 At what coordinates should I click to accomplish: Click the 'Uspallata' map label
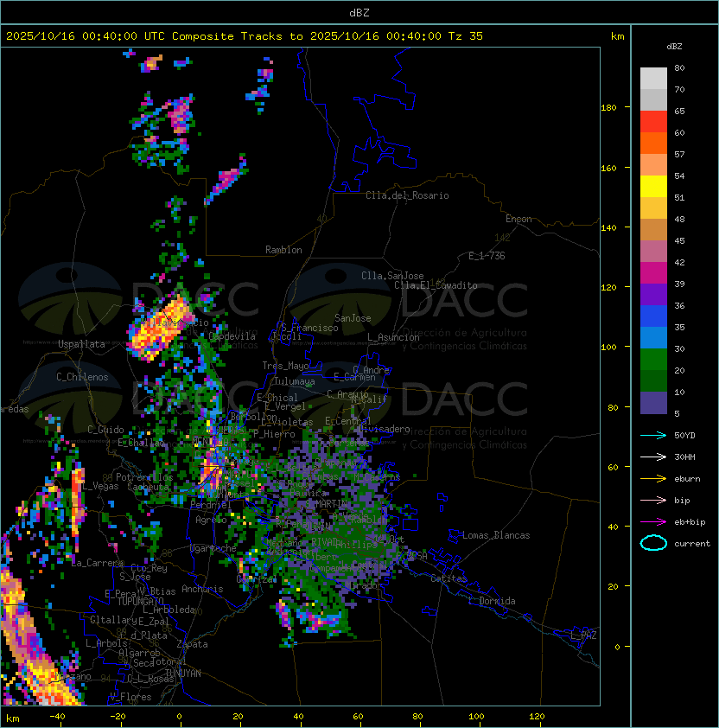click(81, 344)
